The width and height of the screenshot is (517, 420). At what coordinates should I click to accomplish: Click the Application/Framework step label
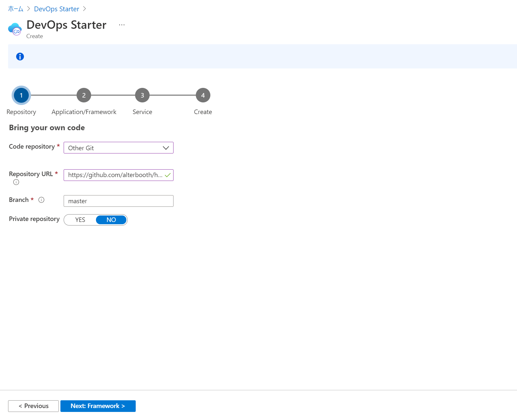(x=84, y=112)
